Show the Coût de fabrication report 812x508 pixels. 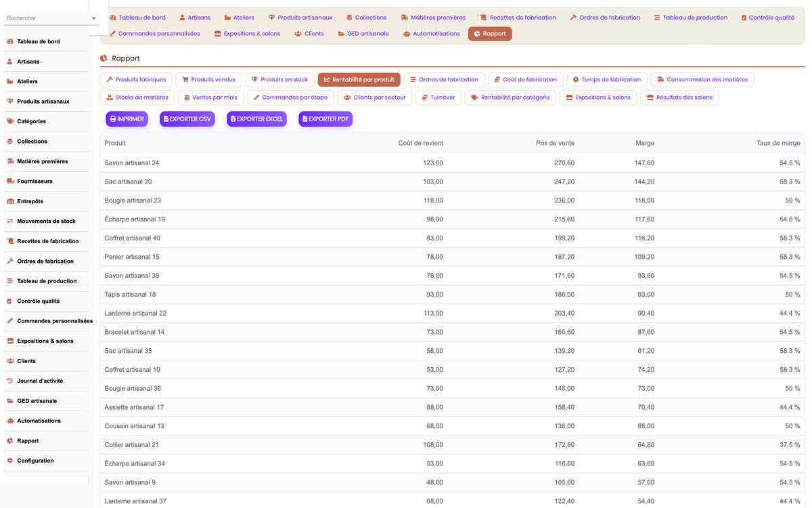click(525, 80)
